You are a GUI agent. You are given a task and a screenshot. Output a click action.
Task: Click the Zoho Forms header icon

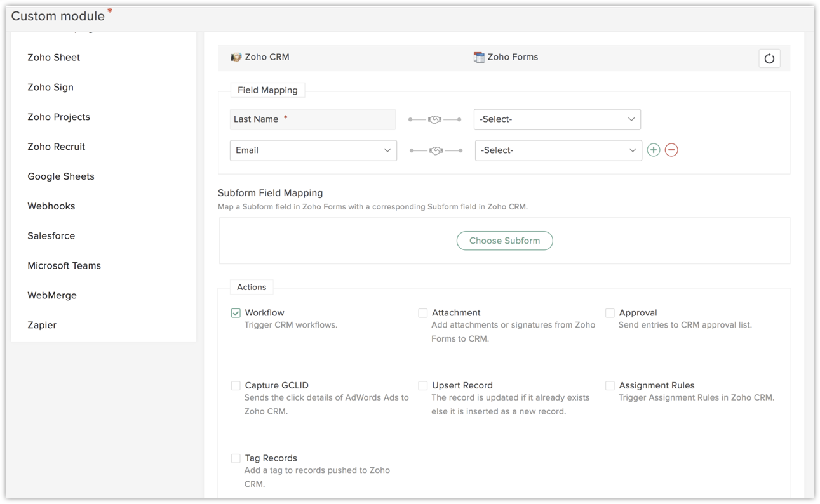(x=479, y=57)
